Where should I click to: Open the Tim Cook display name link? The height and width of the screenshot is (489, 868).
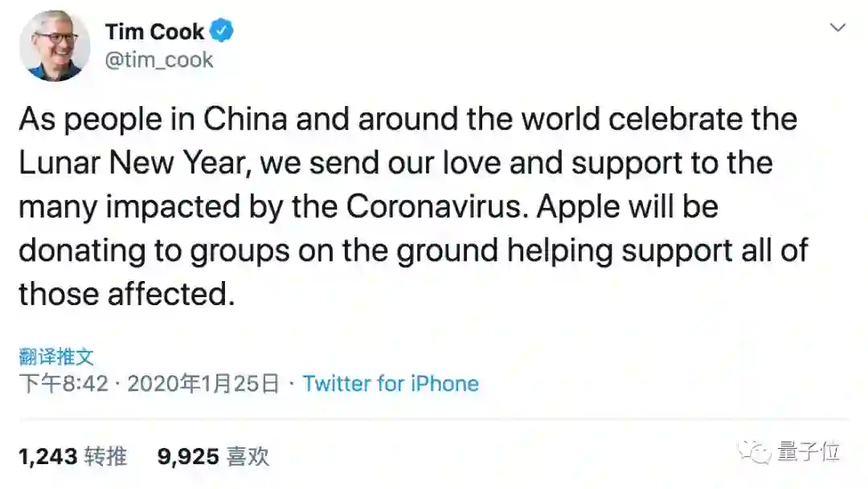click(x=154, y=32)
